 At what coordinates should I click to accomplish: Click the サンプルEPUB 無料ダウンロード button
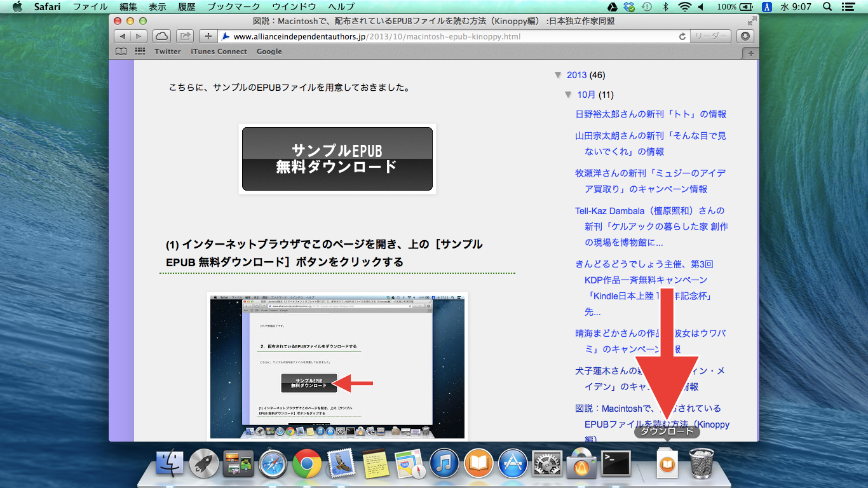pos(337,159)
